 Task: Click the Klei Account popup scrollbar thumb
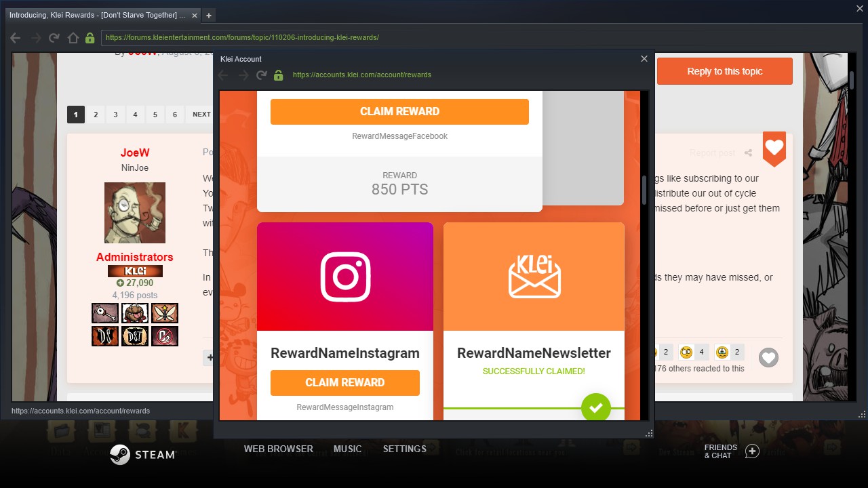tap(644, 191)
